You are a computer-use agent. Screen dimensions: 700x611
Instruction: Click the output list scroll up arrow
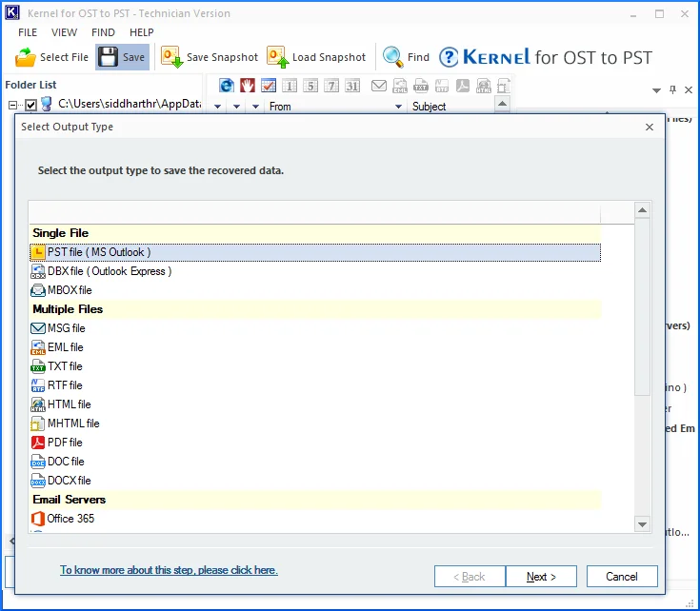(643, 210)
